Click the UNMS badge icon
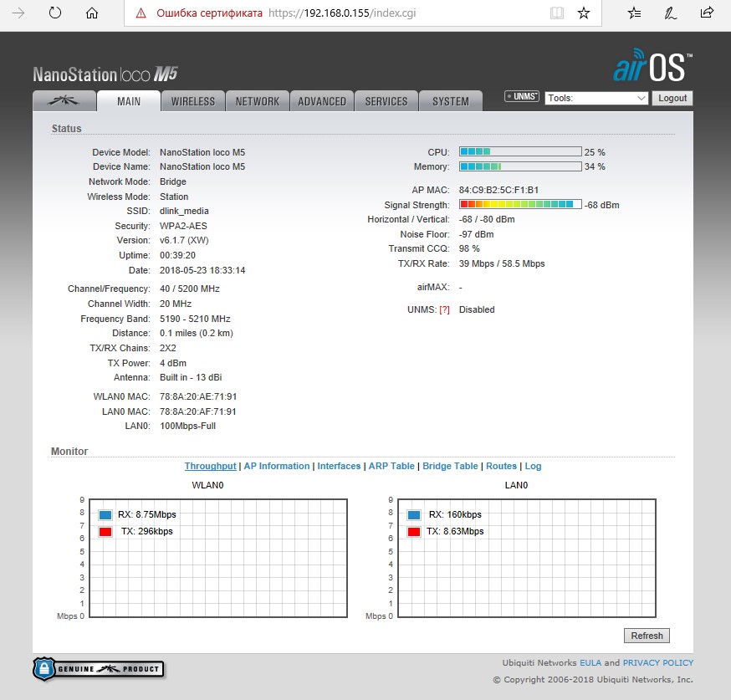The width and height of the screenshot is (731, 700). (522, 96)
